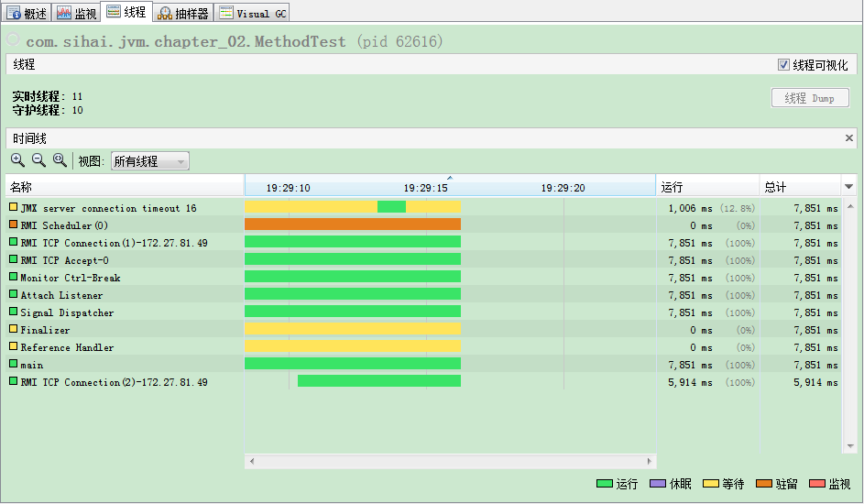Select the 线程 threads tab
This screenshot has height=504, width=864.
[x=126, y=12]
